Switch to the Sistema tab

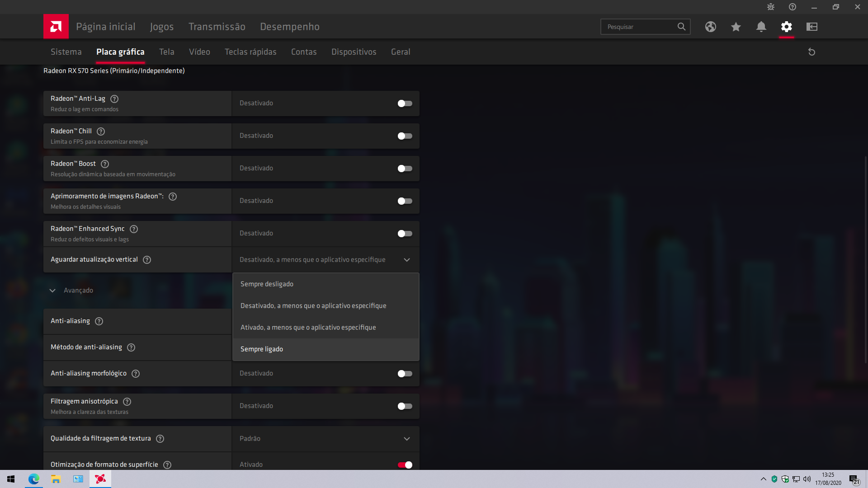click(x=66, y=52)
